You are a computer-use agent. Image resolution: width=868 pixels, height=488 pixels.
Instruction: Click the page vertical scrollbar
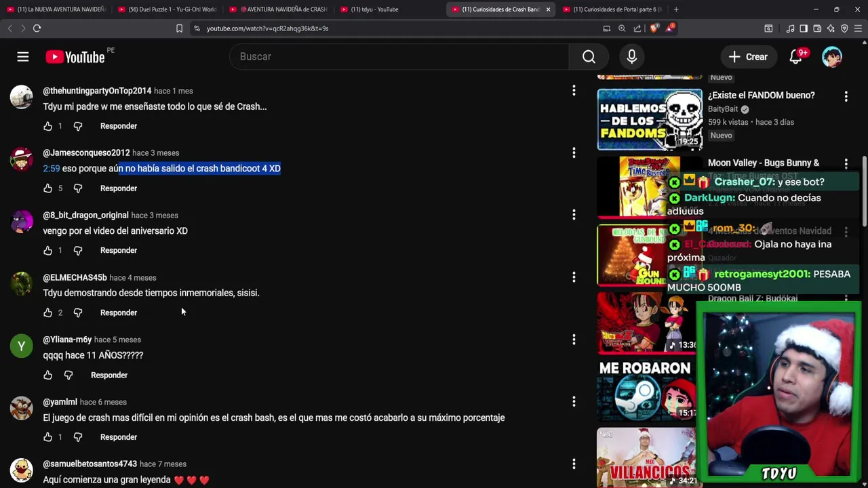pyautogui.click(x=864, y=190)
